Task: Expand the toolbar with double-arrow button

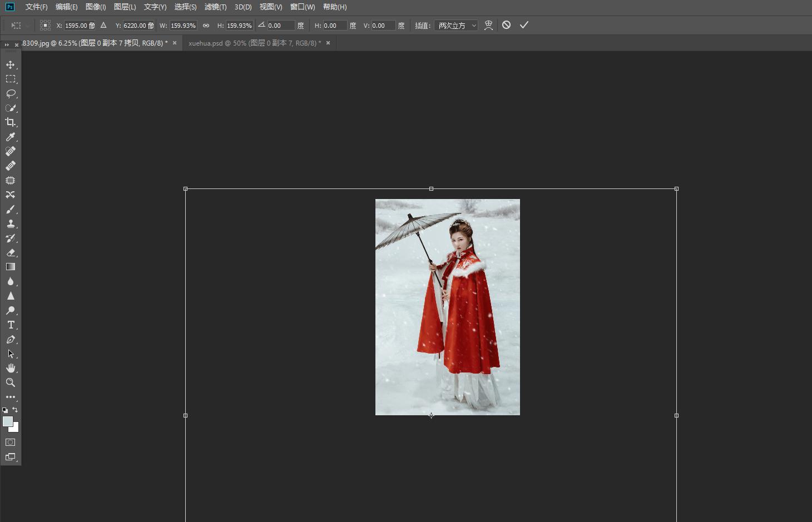Action: (x=7, y=44)
